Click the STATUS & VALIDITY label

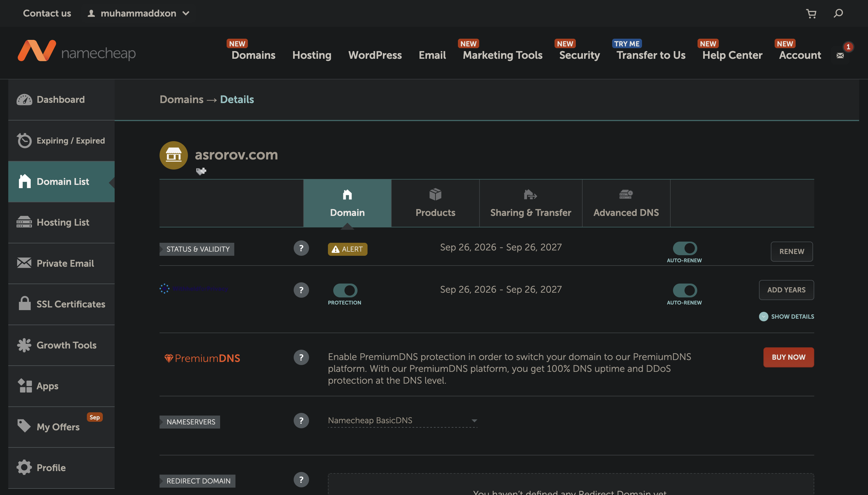click(x=197, y=249)
